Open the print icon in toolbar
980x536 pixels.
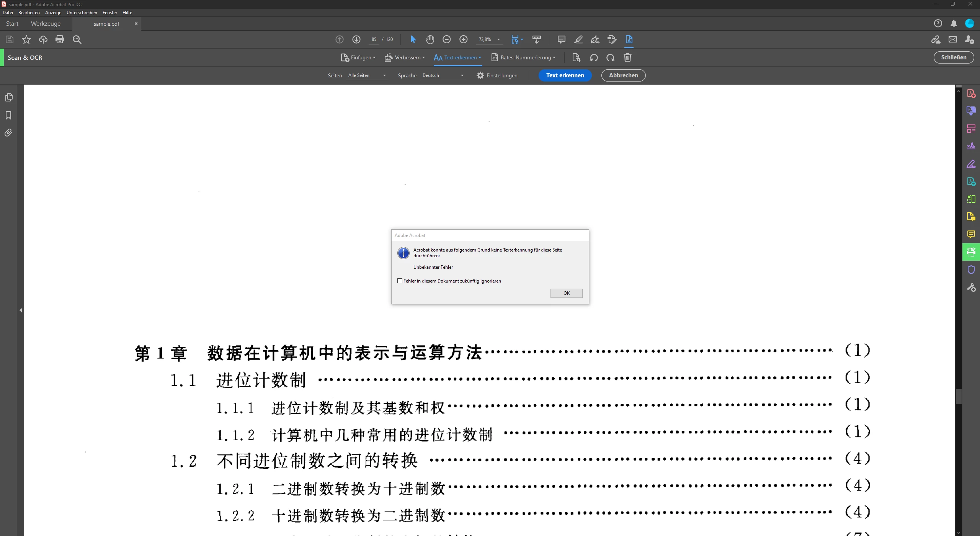point(60,39)
